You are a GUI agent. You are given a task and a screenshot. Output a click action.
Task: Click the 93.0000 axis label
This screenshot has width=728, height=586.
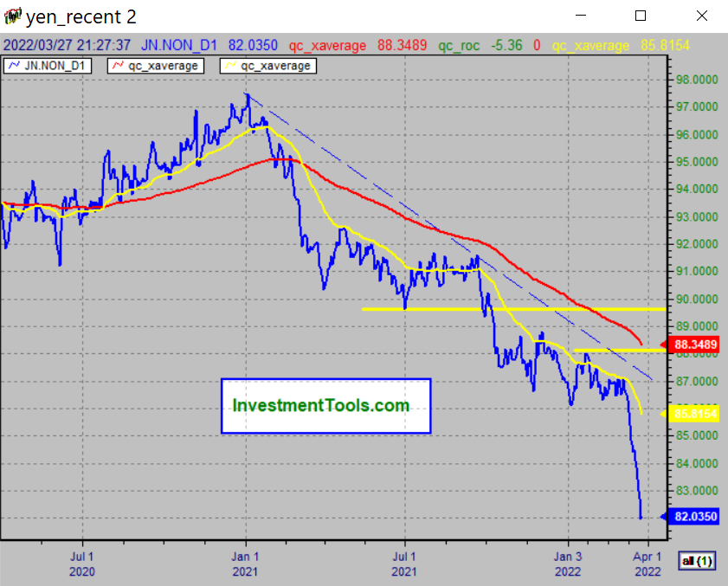tap(697, 217)
